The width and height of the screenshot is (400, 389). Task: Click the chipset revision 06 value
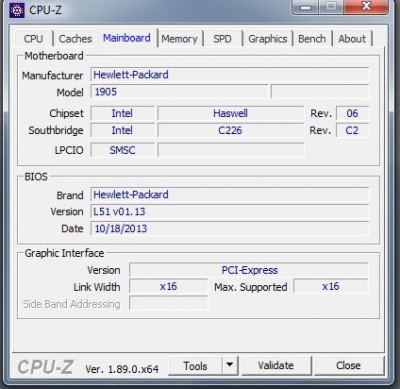pyautogui.click(x=352, y=113)
